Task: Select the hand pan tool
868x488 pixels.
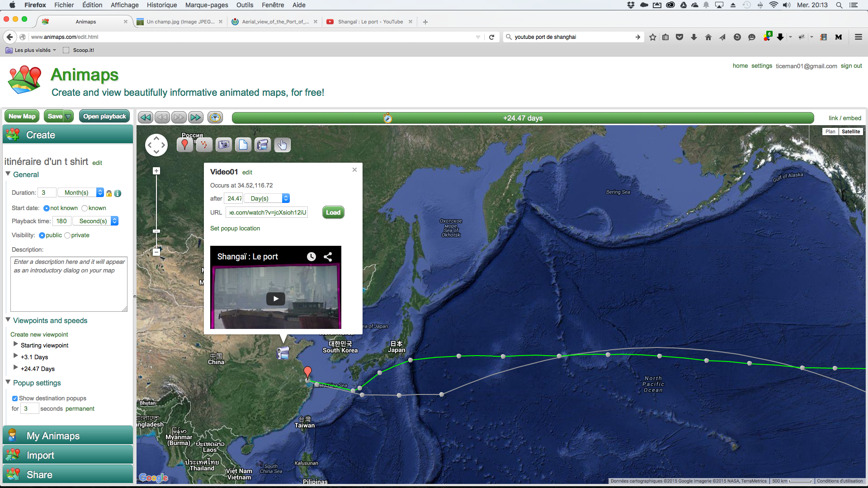Action: pos(283,145)
